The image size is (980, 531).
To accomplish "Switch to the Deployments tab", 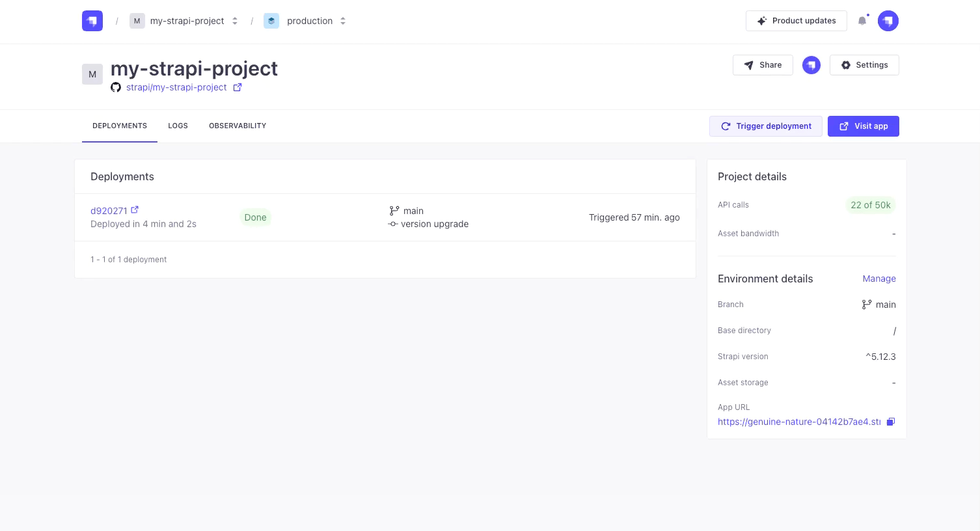I will pyautogui.click(x=120, y=126).
